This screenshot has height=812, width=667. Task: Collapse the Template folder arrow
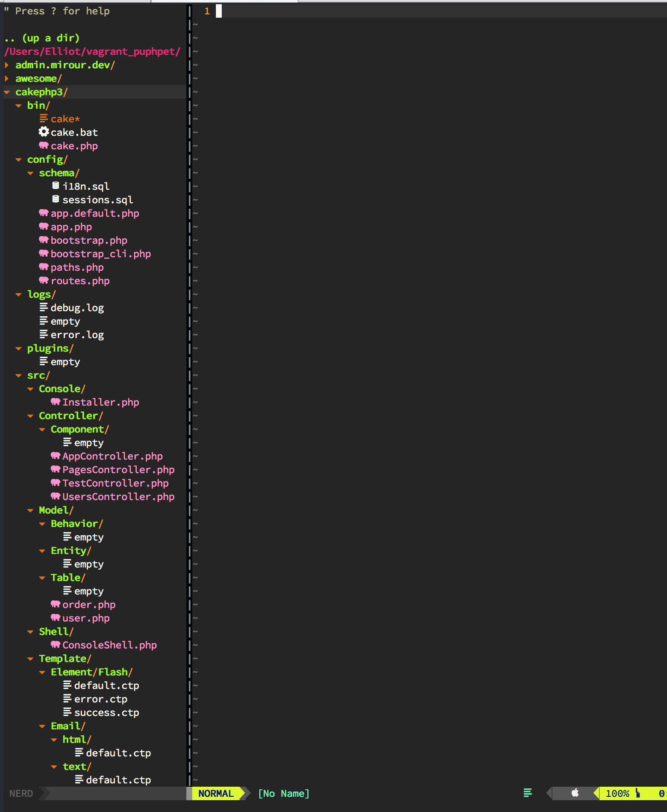click(30, 659)
